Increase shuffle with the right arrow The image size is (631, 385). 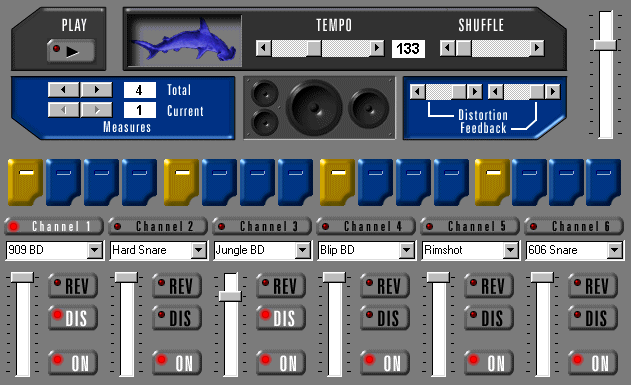536,48
